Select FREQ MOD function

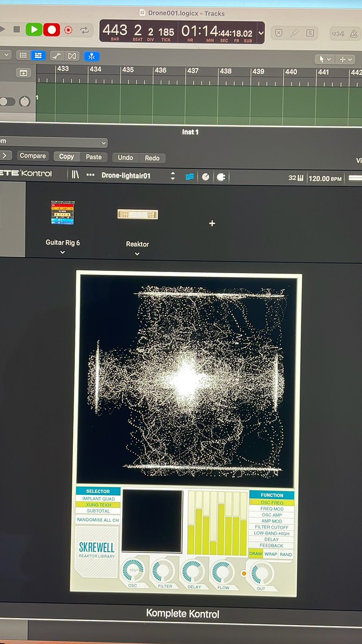click(272, 509)
